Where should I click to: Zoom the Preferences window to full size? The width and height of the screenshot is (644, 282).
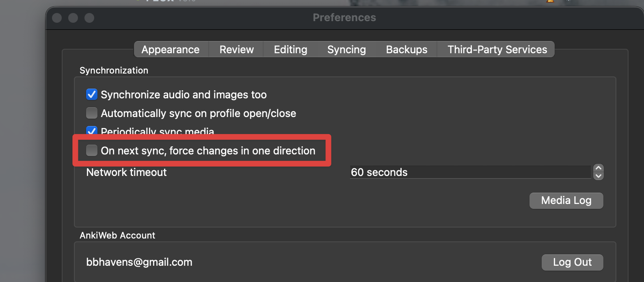pyautogui.click(x=89, y=18)
